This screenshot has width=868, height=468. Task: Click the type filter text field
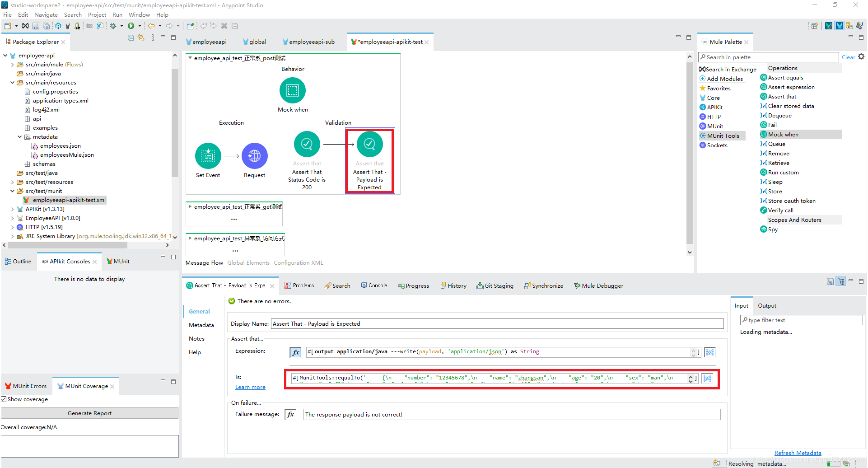801,320
